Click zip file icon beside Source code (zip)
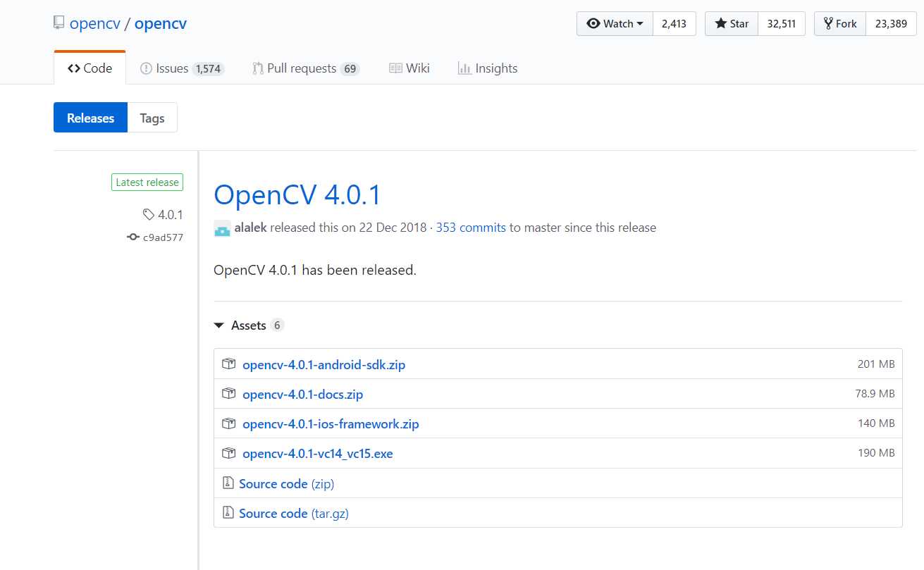924x570 pixels. click(x=228, y=483)
